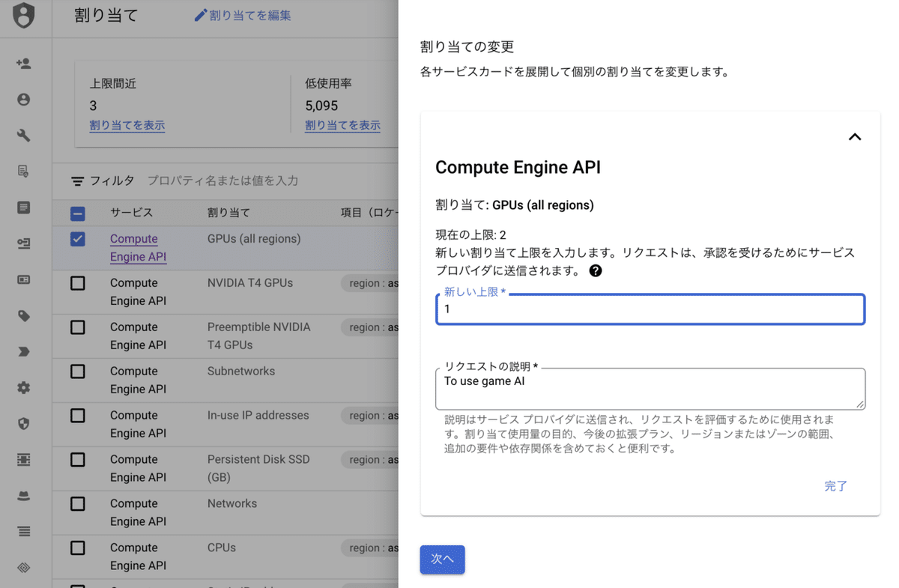
Task: Select the tag icon in the sidebar
Action: 25,315
